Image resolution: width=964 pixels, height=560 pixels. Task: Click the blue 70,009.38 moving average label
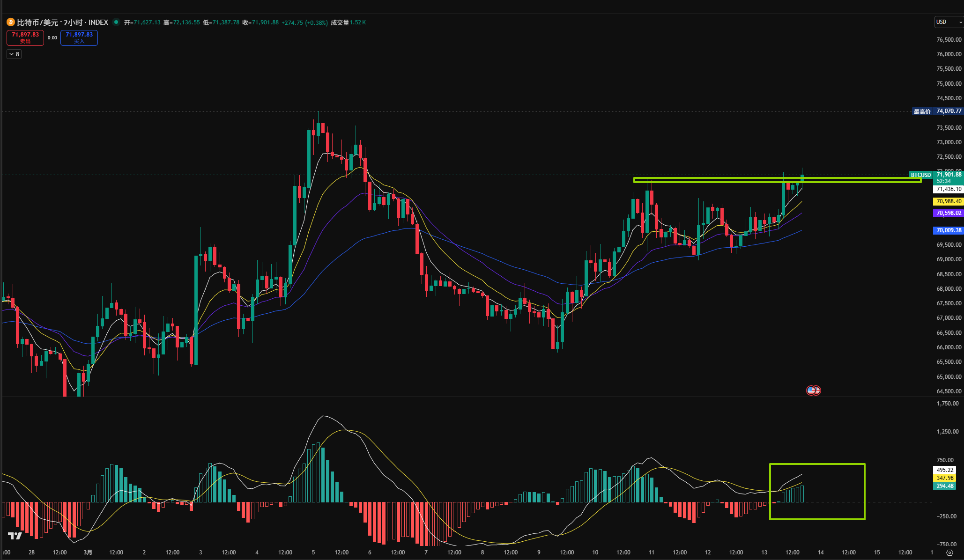(x=949, y=230)
